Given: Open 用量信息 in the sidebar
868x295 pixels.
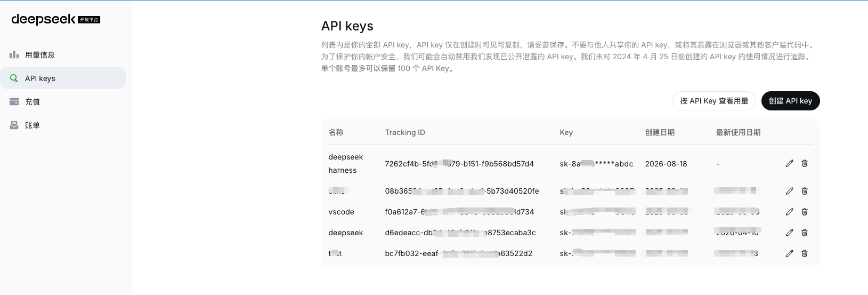Looking at the screenshot, I should tap(63, 55).
